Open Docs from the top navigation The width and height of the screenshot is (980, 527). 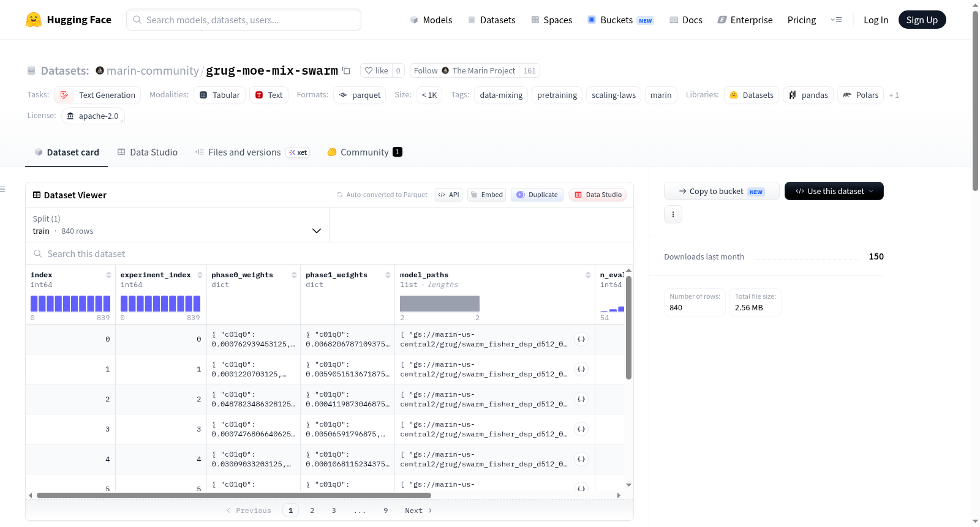pos(686,20)
